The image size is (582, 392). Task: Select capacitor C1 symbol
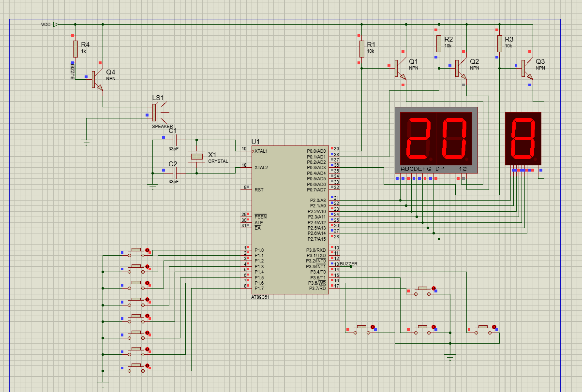[174, 140]
